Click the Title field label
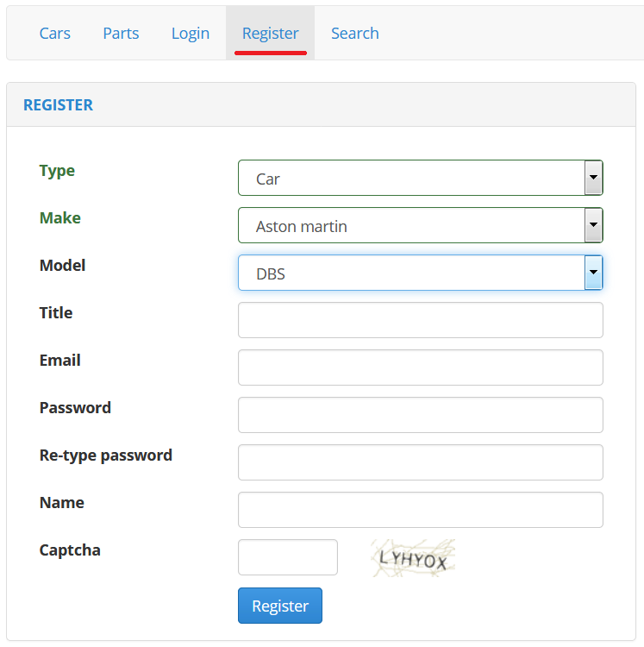The width and height of the screenshot is (644, 647). pyautogui.click(x=56, y=313)
